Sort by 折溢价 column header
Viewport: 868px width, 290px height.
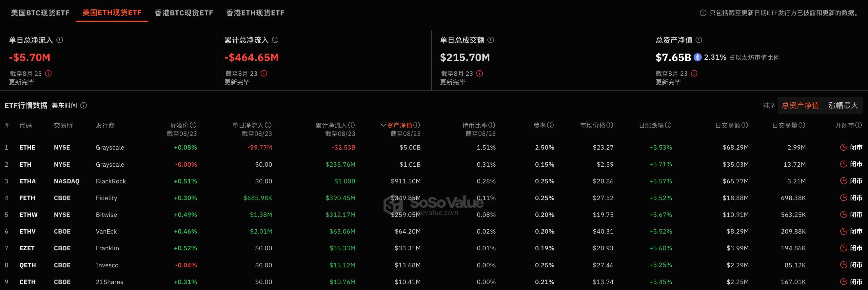[179, 125]
